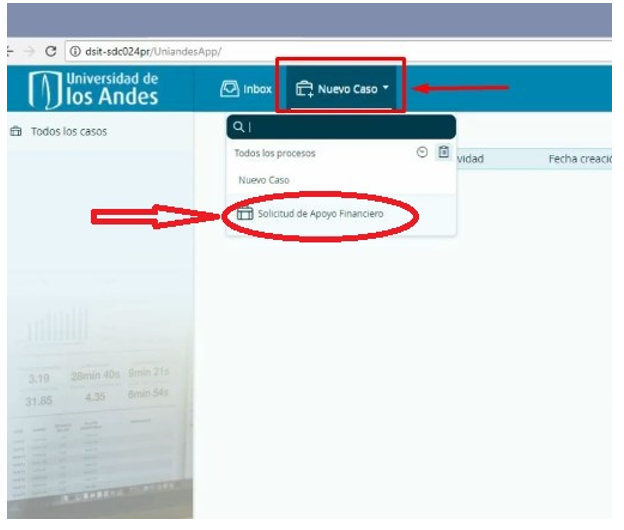Image resolution: width=624 pixels, height=530 pixels.
Task: Click the Solicitud de Apoyo Financiero icon
Action: click(245, 214)
